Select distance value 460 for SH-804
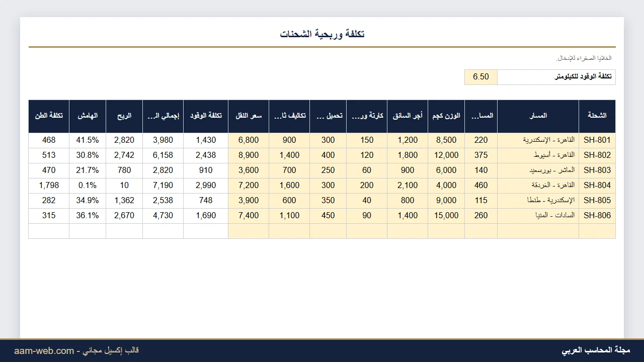 (x=481, y=186)
